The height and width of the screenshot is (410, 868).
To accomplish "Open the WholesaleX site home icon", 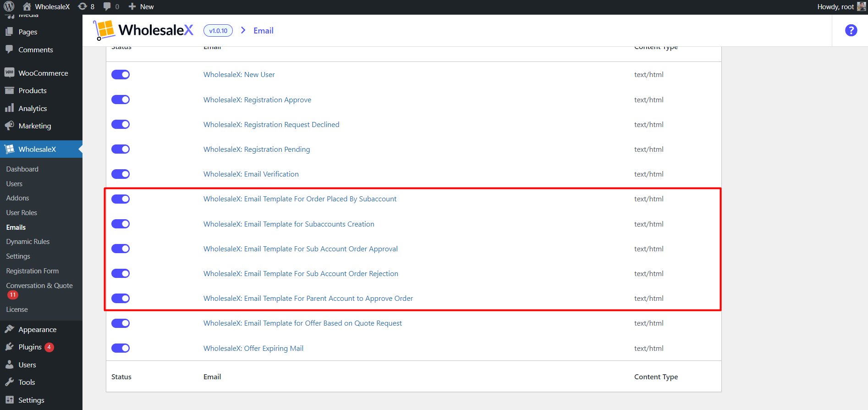I will (x=27, y=6).
